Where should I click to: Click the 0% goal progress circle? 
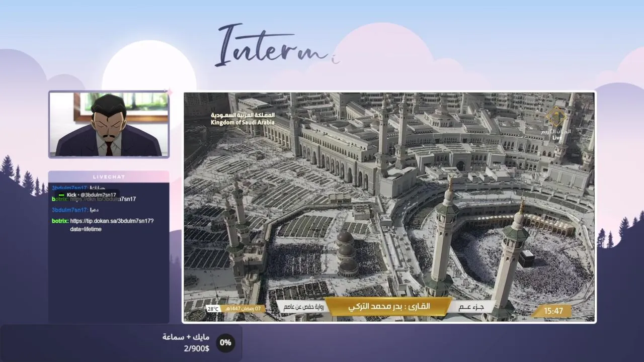click(225, 342)
